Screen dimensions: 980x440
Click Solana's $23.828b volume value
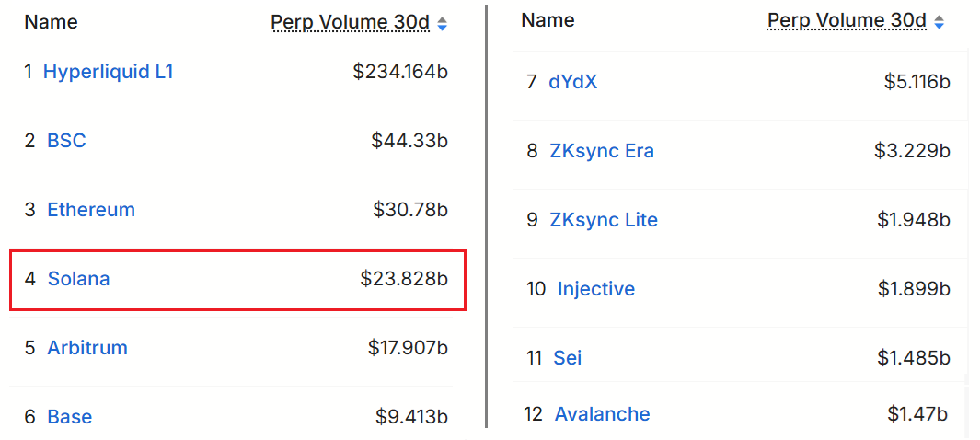tap(404, 278)
